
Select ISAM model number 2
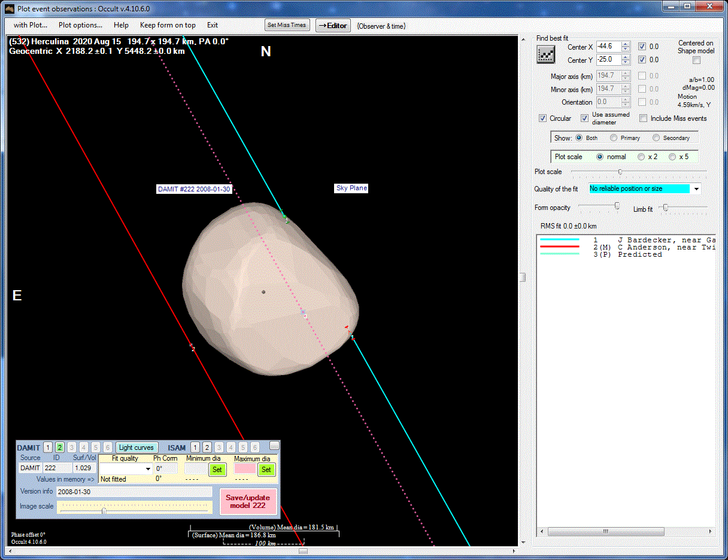click(x=207, y=448)
